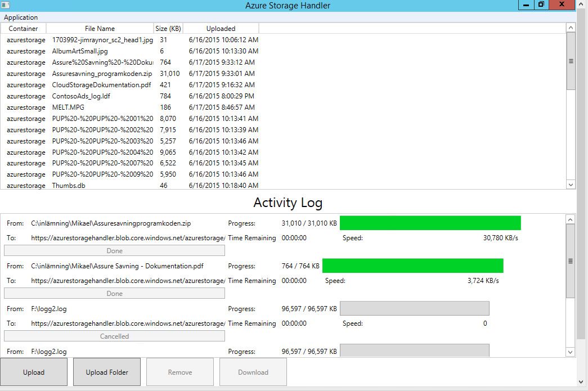Click green progress bar for Assuresavningprogramkoden.zip

coord(430,223)
